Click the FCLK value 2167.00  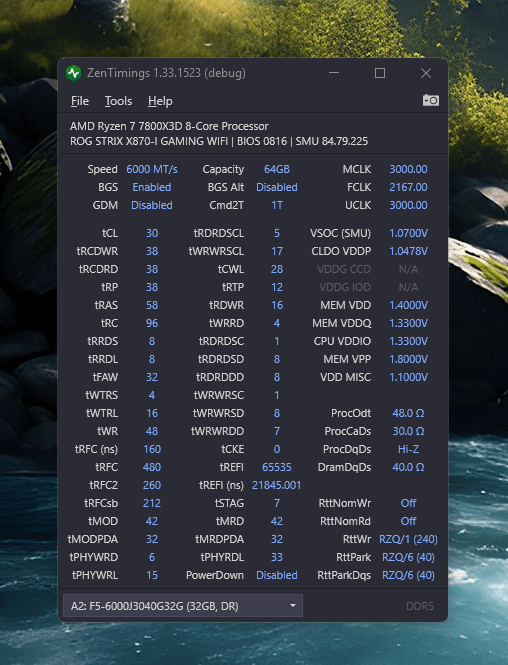pos(408,187)
